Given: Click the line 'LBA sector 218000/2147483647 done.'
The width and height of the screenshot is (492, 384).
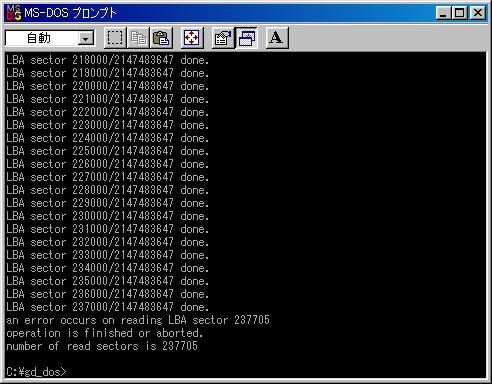Looking at the screenshot, I should click(107, 60).
